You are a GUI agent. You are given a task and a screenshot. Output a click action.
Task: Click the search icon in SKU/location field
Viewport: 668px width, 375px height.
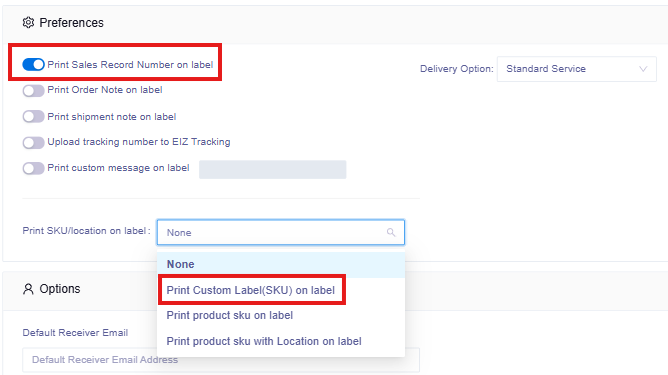tap(391, 232)
